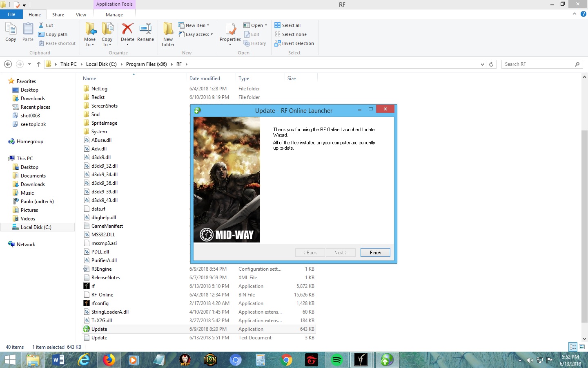
Task: Click Finish in the Update wizard
Action: click(375, 253)
